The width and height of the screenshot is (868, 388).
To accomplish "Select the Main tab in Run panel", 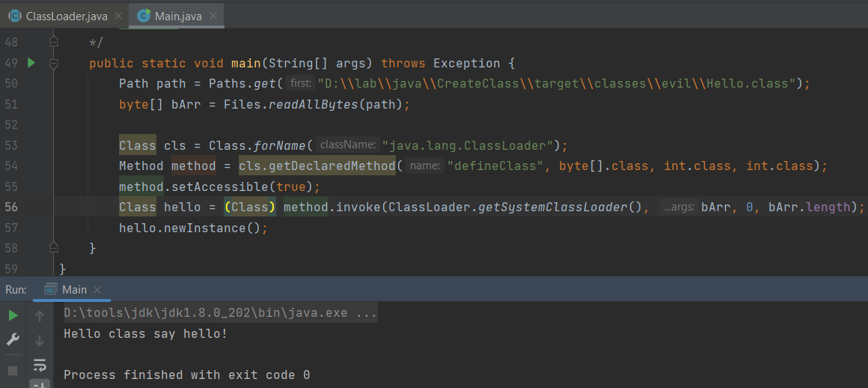I will pyautogui.click(x=74, y=289).
